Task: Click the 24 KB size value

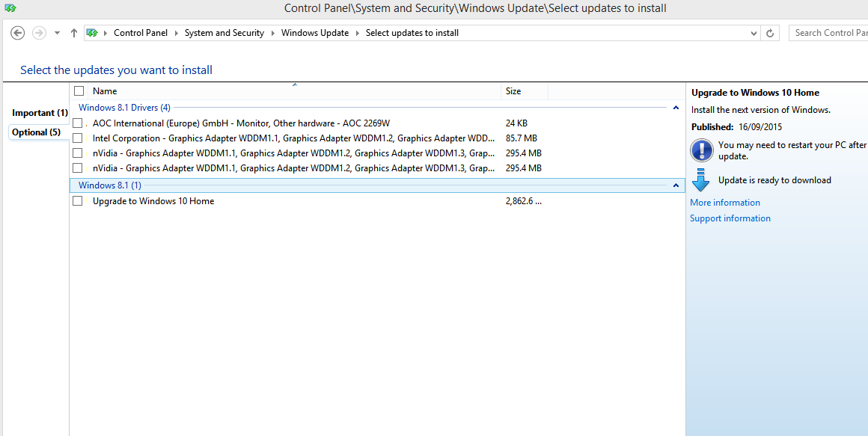Action: [x=516, y=123]
